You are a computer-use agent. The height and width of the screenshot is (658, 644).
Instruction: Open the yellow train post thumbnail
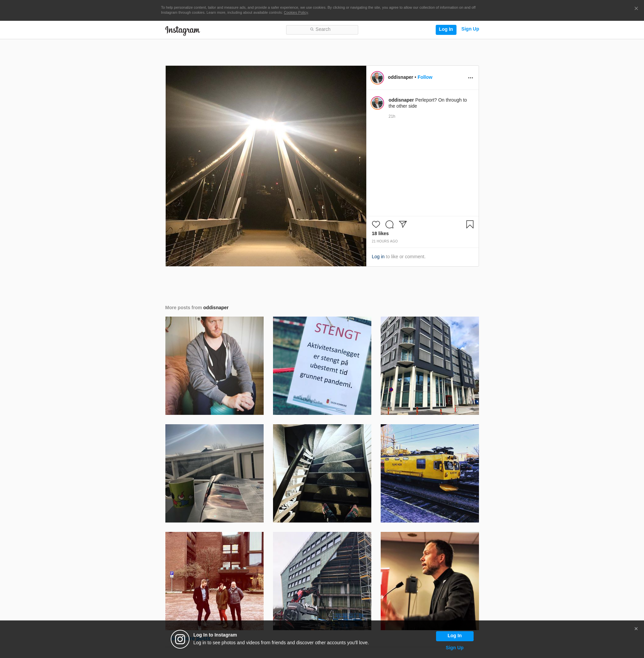(429, 473)
